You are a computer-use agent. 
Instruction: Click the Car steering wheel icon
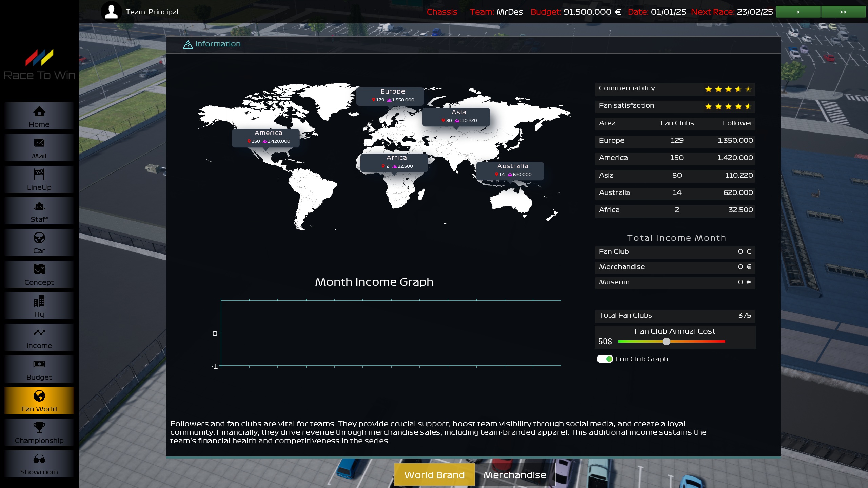[39, 238]
